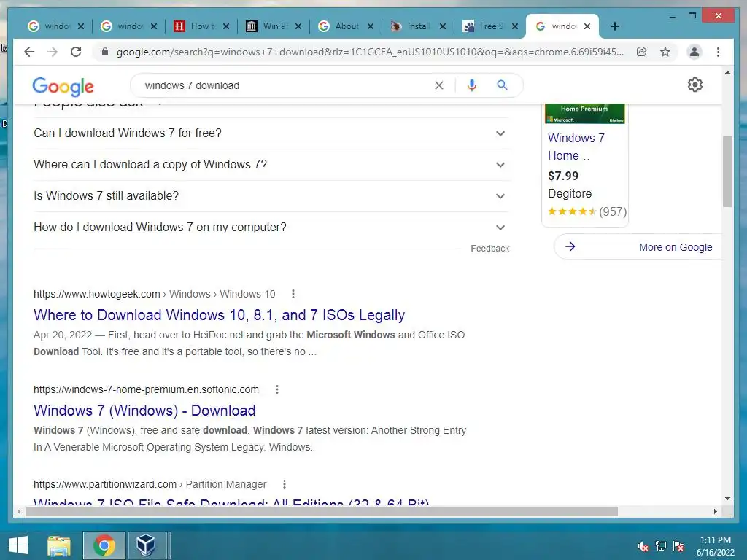Close the 'About' tab
747x560 pixels.
click(370, 26)
